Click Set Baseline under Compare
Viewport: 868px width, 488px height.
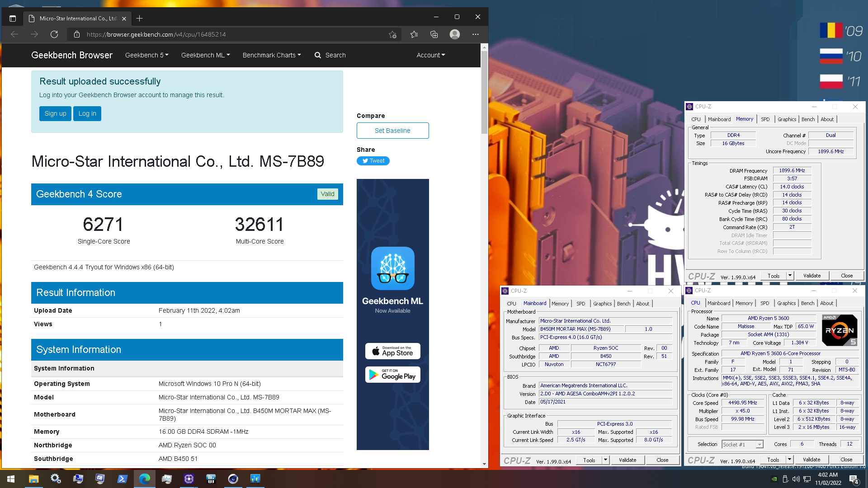coord(392,131)
